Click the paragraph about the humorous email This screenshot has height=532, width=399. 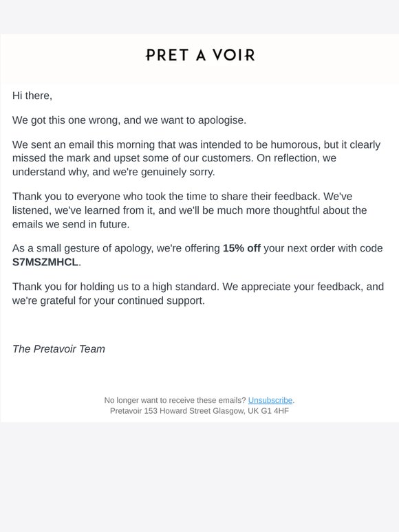196,158
